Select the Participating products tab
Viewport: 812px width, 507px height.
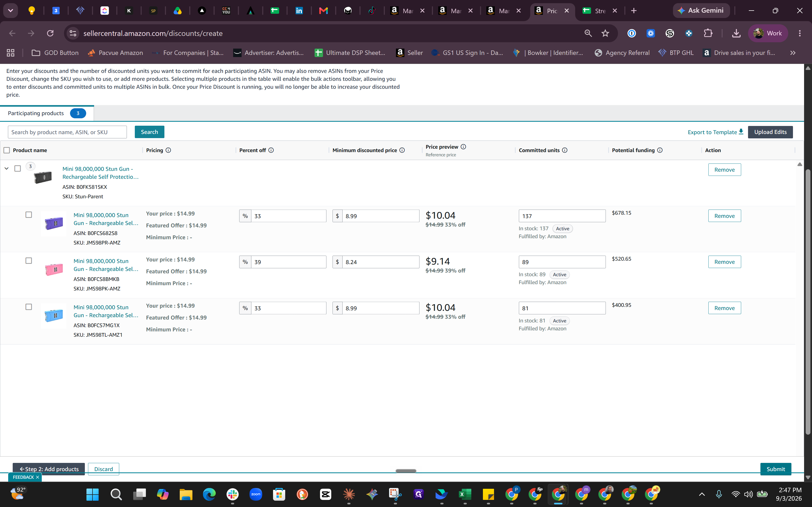(47, 113)
